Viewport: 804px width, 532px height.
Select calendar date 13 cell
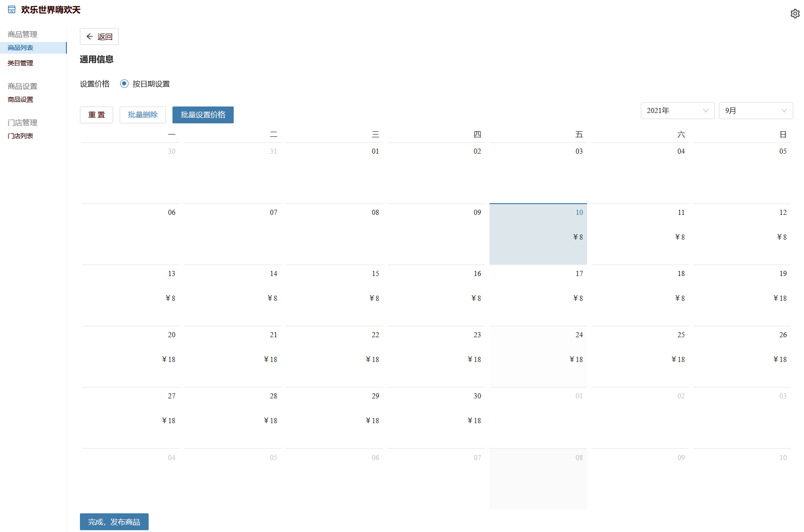click(130, 295)
